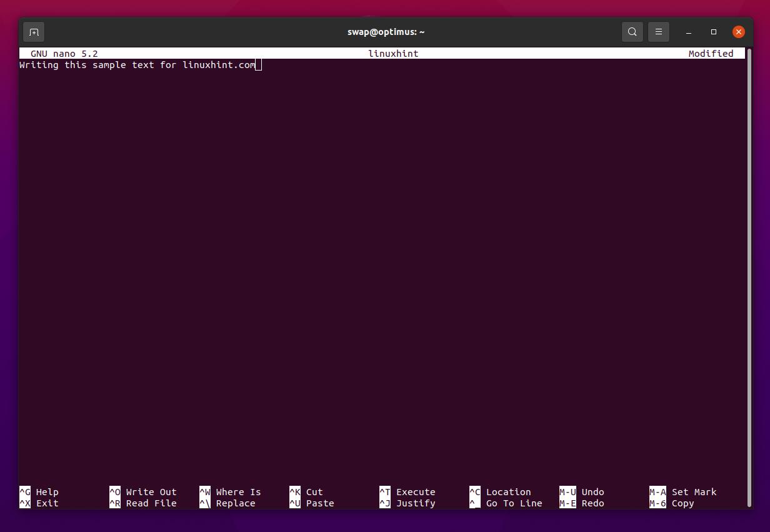Click the M-U Undo shortcut

582,492
